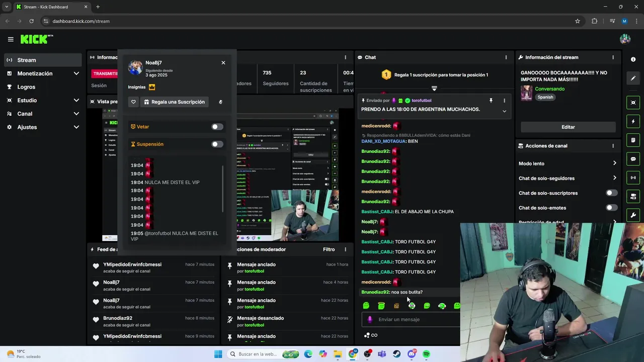Open Spotify from the taskbar

[x=426, y=354]
